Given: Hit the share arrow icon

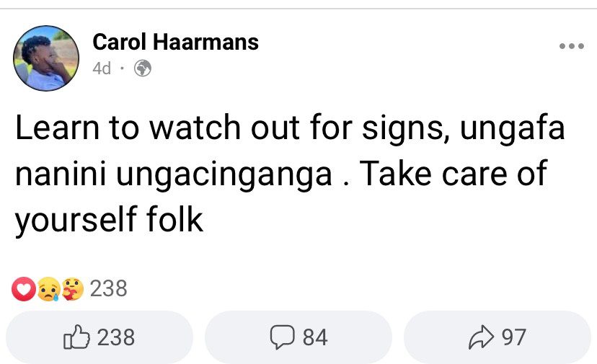Looking at the screenshot, I should coord(479,337).
